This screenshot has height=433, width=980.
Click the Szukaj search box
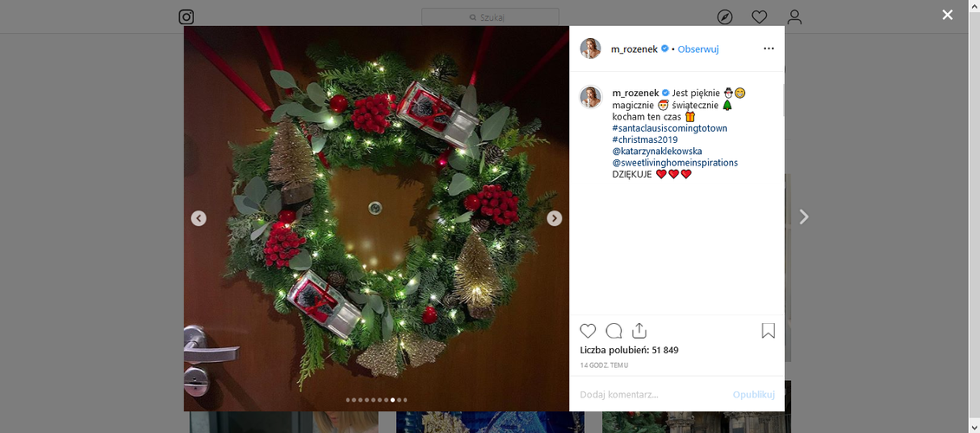[x=490, y=16]
